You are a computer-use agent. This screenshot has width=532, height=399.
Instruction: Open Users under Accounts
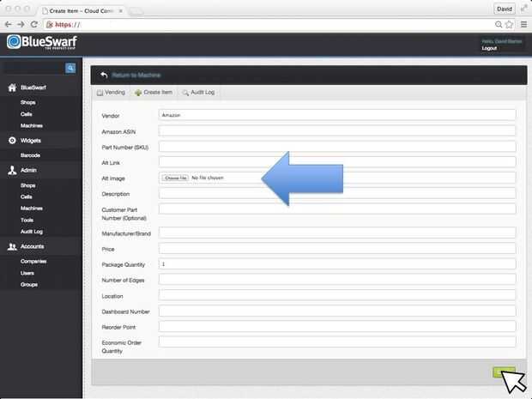27,273
